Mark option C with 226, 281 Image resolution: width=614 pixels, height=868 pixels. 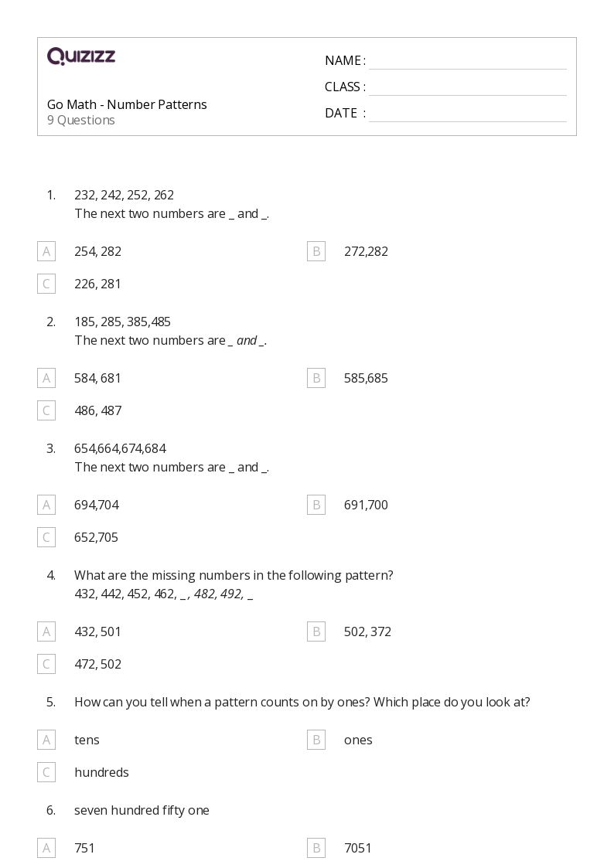pos(46,284)
